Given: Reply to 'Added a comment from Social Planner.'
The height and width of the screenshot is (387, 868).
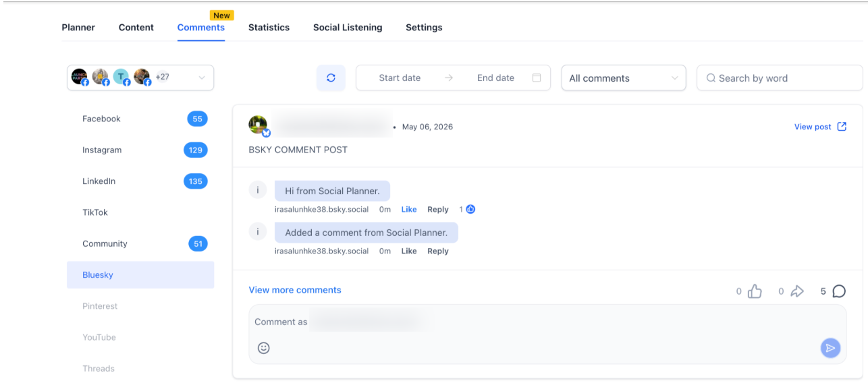Looking at the screenshot, I should tap(438, 251).
